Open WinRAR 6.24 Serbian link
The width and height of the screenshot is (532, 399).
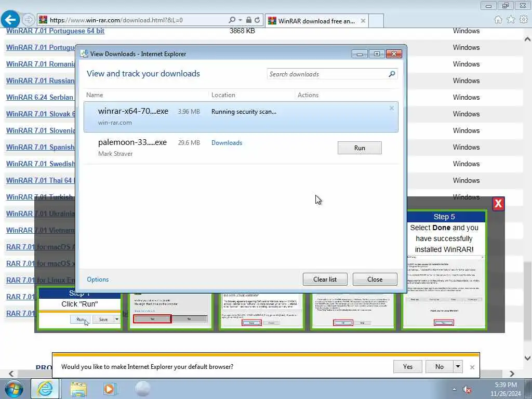coord(39,97)
